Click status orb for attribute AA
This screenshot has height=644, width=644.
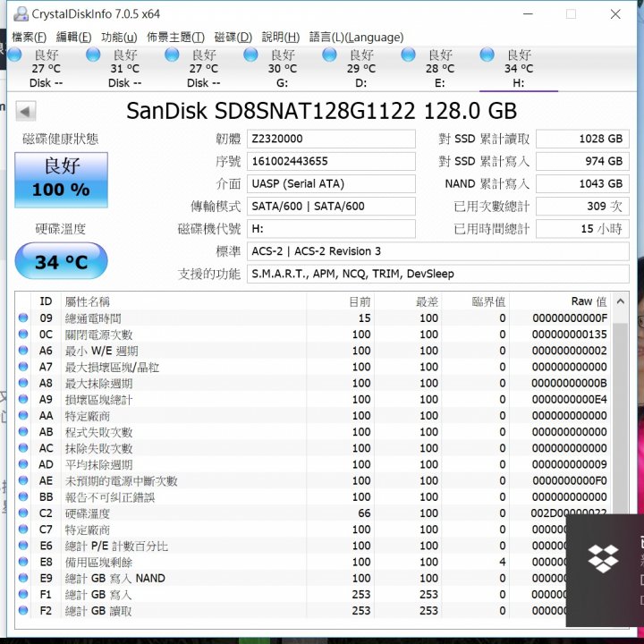[23, 416]
